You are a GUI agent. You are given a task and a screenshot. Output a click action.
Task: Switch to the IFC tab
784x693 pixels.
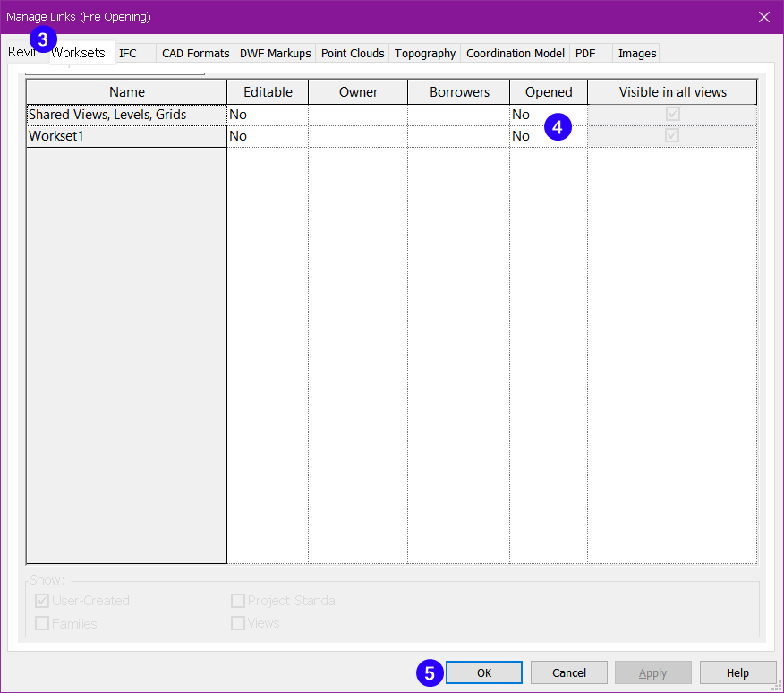pyautogui.click(x=130, y=53)
